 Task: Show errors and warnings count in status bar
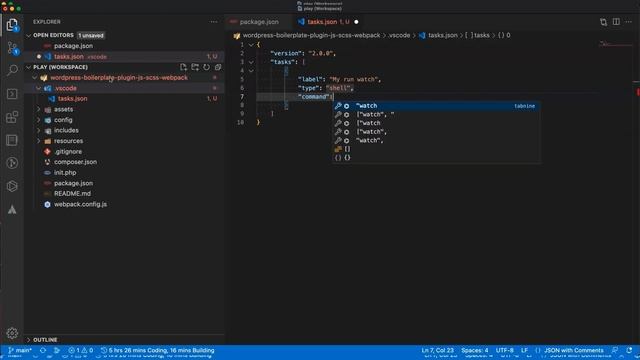point(80,350)
